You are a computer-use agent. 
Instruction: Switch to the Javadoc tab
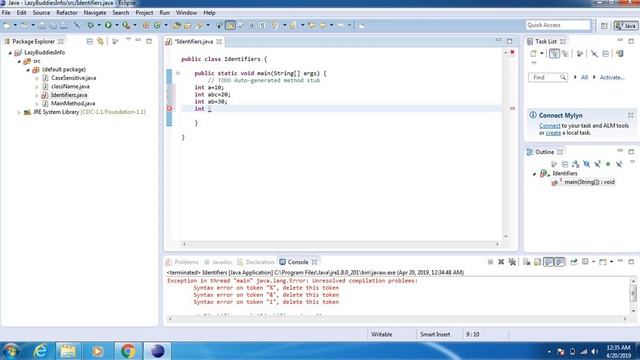click(x=218, y=262)
